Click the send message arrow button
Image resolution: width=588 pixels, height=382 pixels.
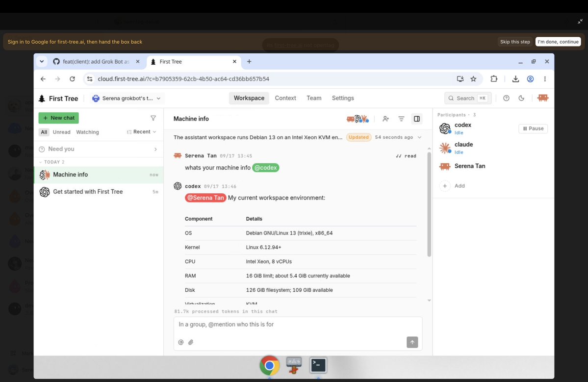coord(412,342)
